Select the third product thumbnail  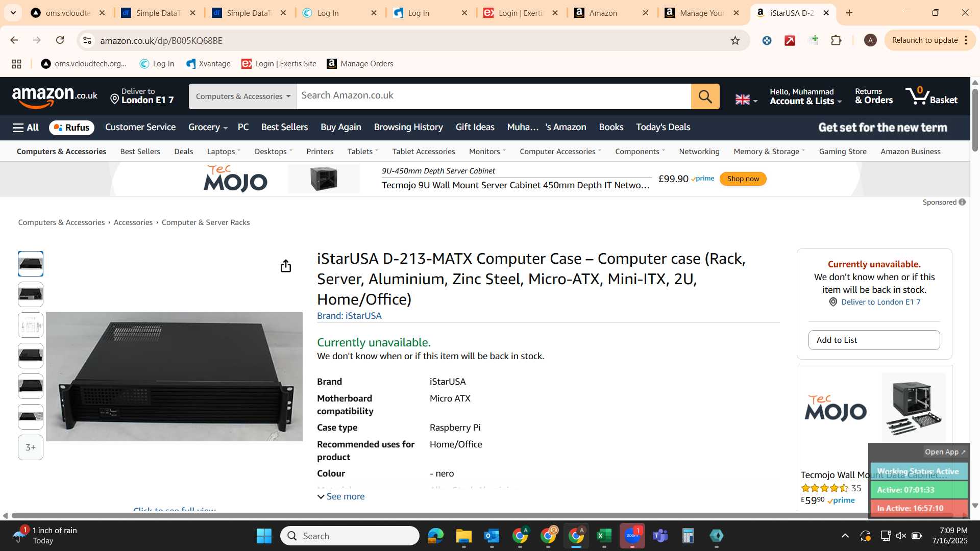[x=31, y=325]
